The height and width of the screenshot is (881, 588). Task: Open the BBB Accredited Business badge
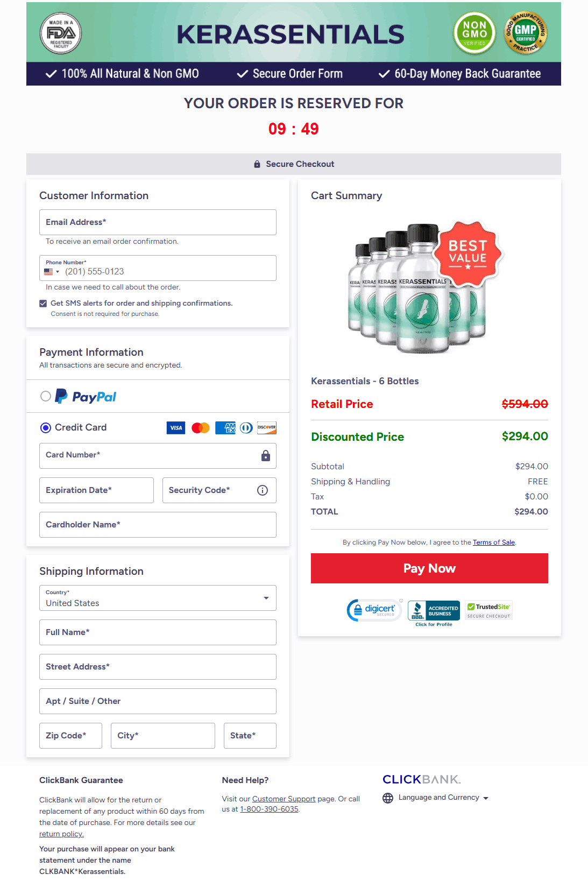tap(434, 611)
